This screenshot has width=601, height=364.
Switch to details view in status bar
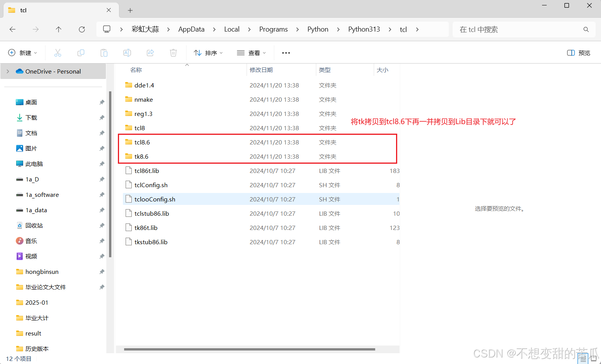[583, 359]
